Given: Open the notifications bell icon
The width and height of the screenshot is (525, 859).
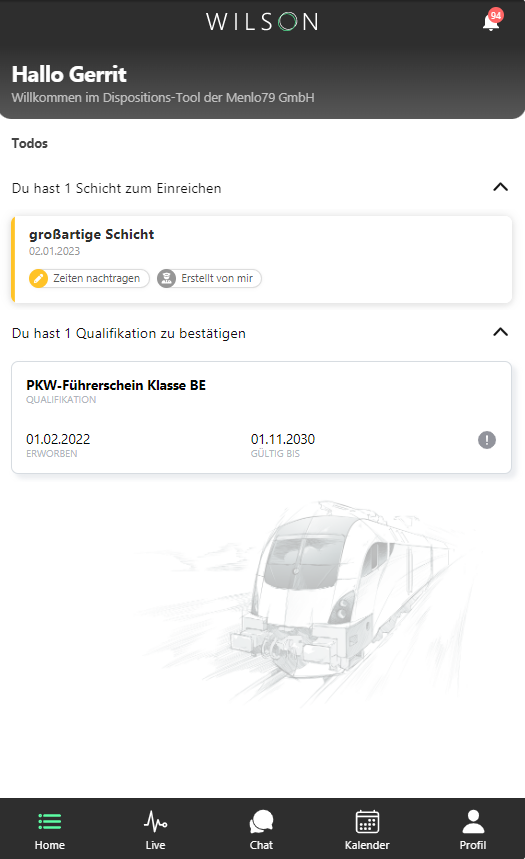Looking at the screenshot, I should pos(490,23).
